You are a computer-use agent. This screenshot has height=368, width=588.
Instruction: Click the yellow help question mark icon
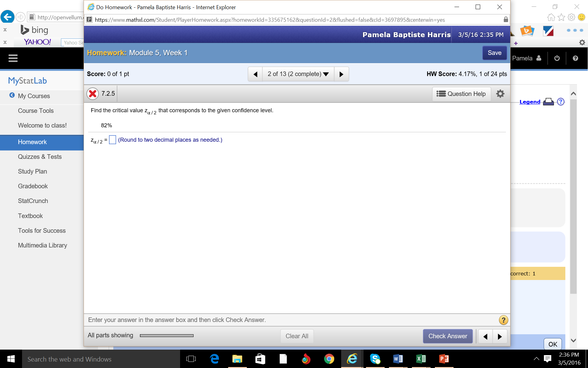(x=503, y=320)
